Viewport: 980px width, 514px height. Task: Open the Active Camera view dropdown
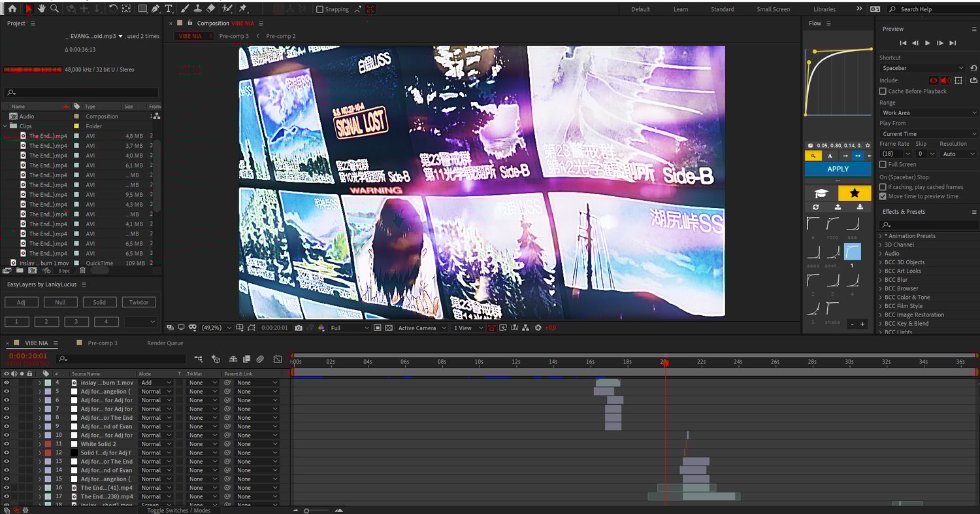click(422, 328)
